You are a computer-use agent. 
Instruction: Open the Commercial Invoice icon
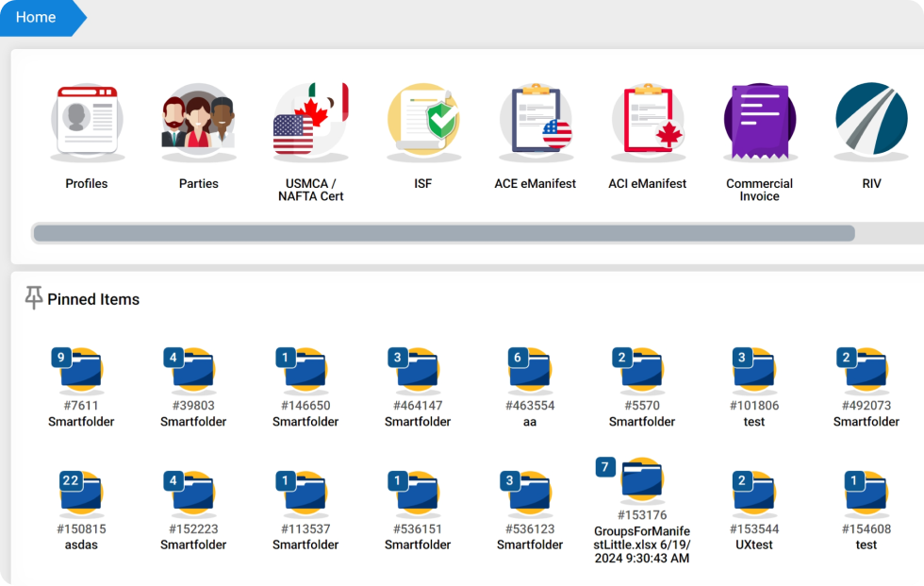pyautogui.click(x=760, y=122)
